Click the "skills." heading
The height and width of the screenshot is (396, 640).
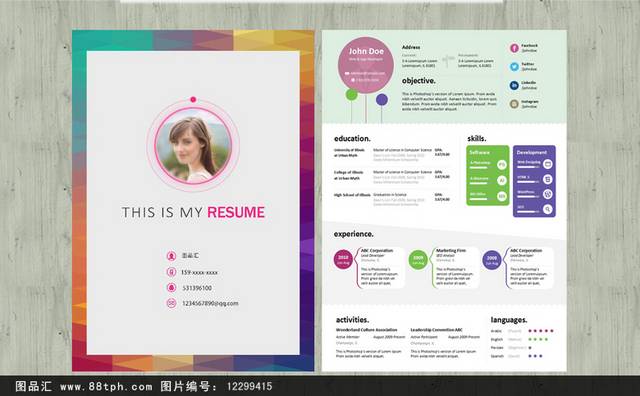pyautogui.click(x=477, y=139)
